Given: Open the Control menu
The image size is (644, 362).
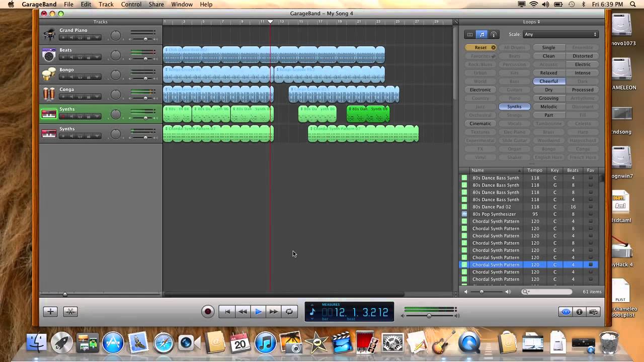Looking at the screenshot, I should pos(131,4).
